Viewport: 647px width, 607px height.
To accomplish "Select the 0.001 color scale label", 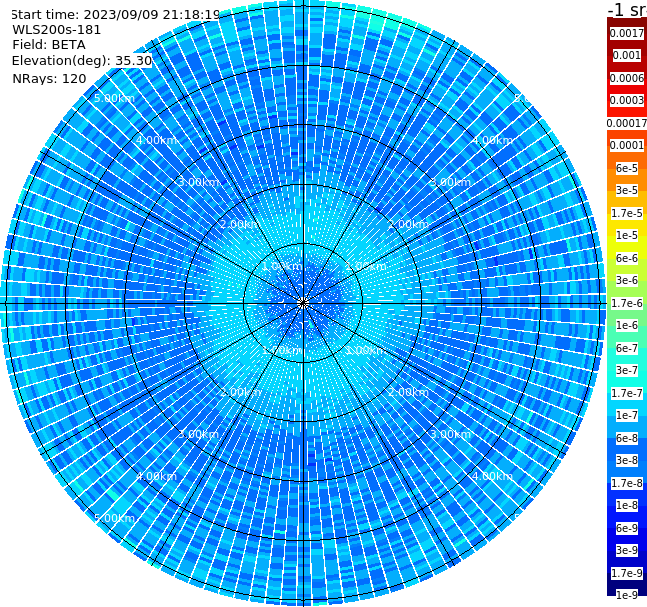I will [627, 55].
